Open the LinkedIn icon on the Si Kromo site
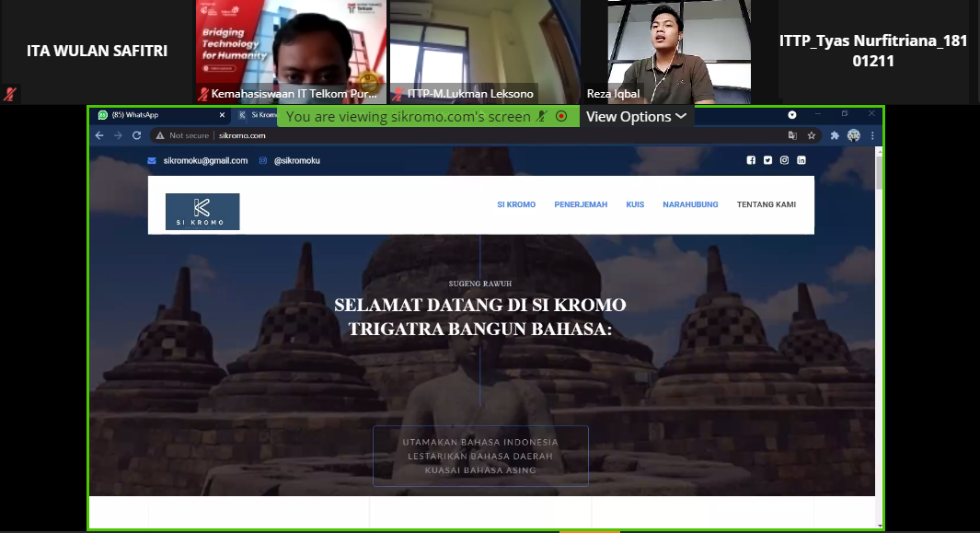Screen dimensions: 980x533 click(x=801, y=160)
